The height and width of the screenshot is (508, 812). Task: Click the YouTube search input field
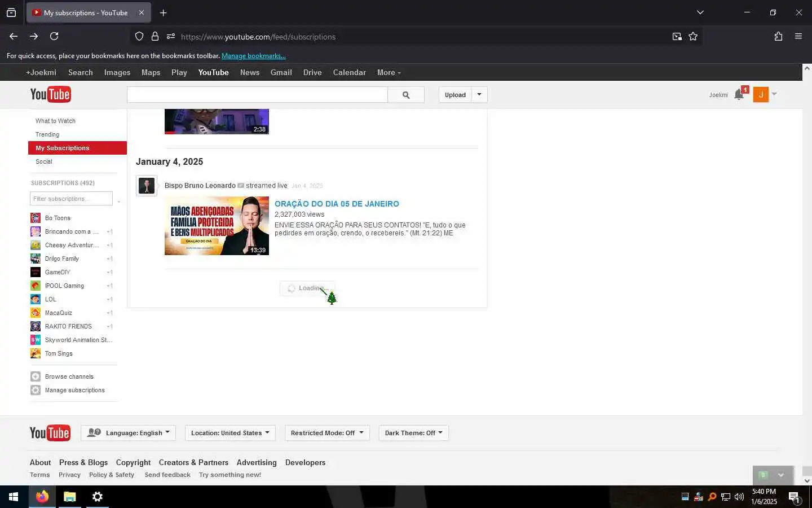257,95
